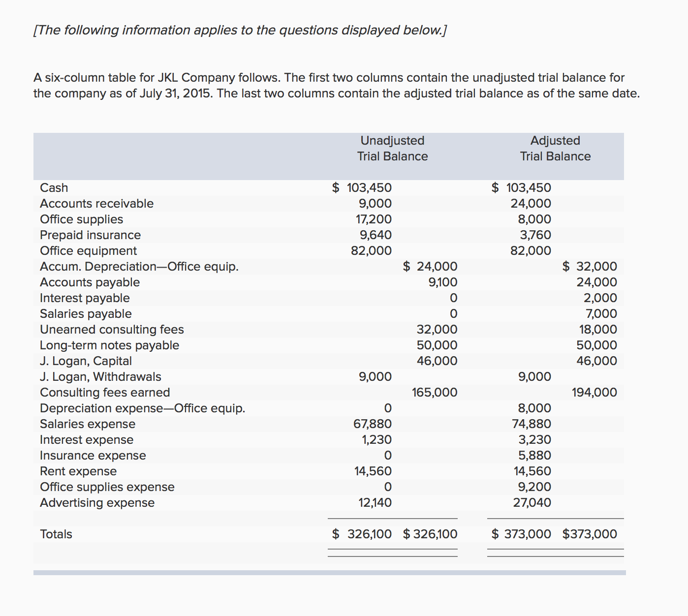This screenshot has height=616, width=688.
Task: Select adjusted prepaid insurance value 3,760
Action: [535, 235]
